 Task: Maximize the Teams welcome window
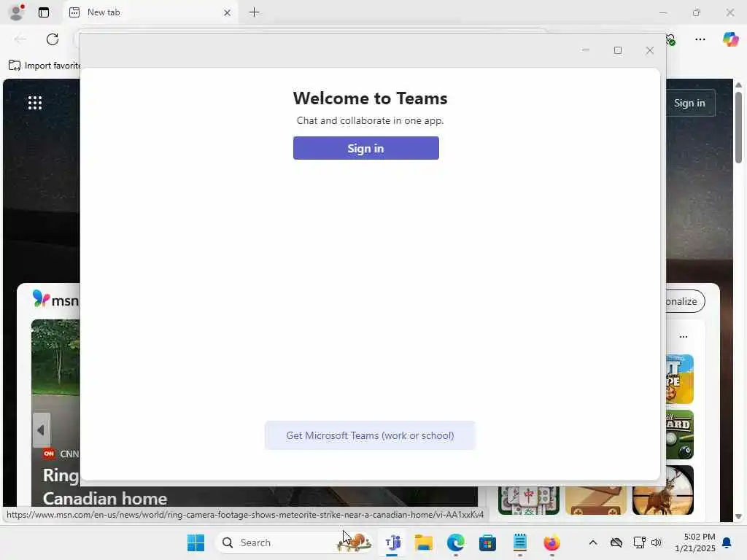click(x=618, y=50)
